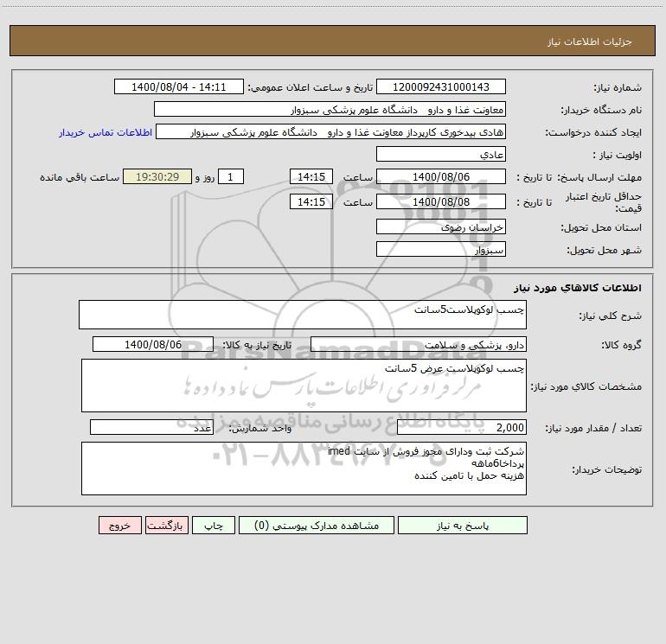Click the 'خروج' exit button

pyautogui.click(x=119, y=525)
